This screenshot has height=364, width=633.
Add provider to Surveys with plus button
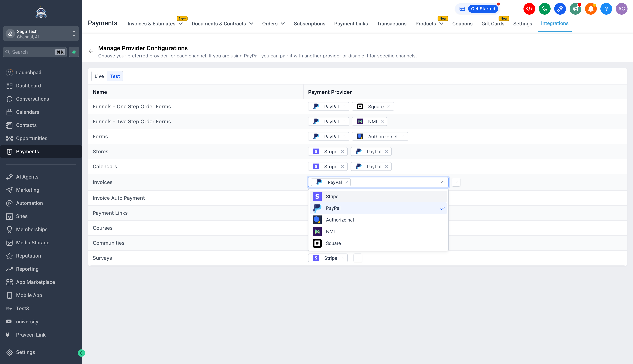[x=358, y=258]
